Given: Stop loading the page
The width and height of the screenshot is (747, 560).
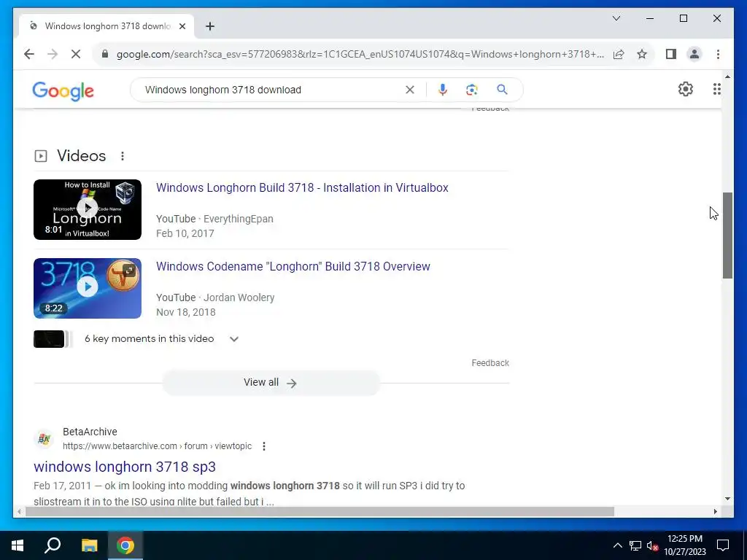Looking at the screenshot, I should (x=76, y=54).
